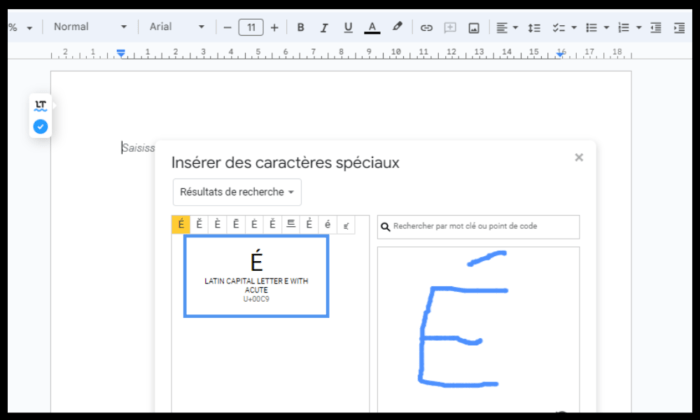
Task: Open the Arial font dropdown
Action: click(177, 27)
